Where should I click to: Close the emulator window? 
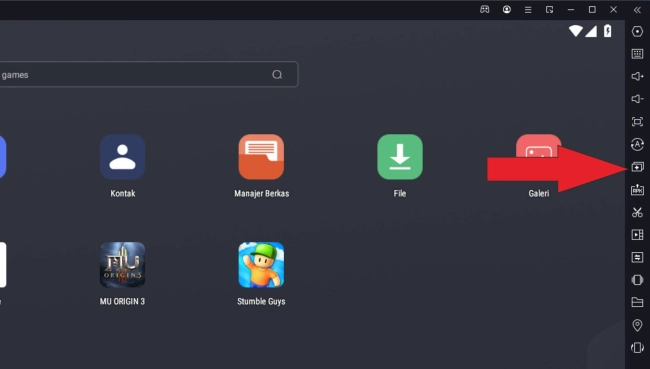(x=614, y=9)
